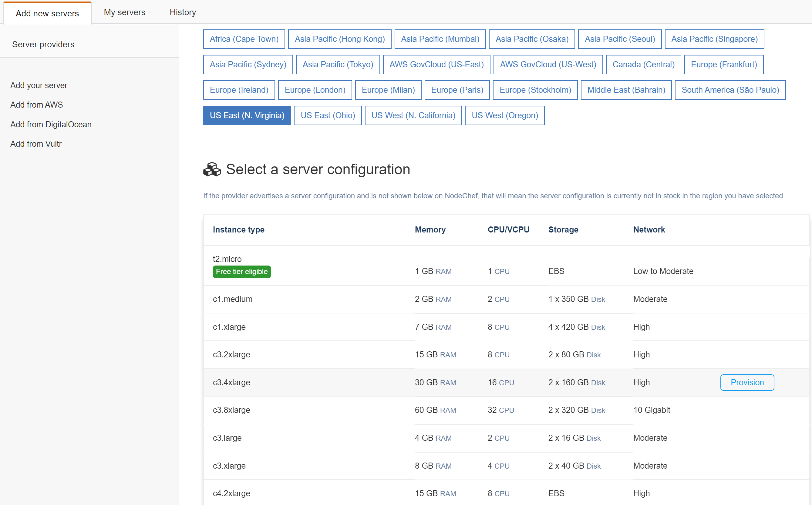Viewport: 812px width, 505px height.
Task: Click Provision for the c3.4xlarge instance
Action: pyautogui.click(x=747, y=383)
